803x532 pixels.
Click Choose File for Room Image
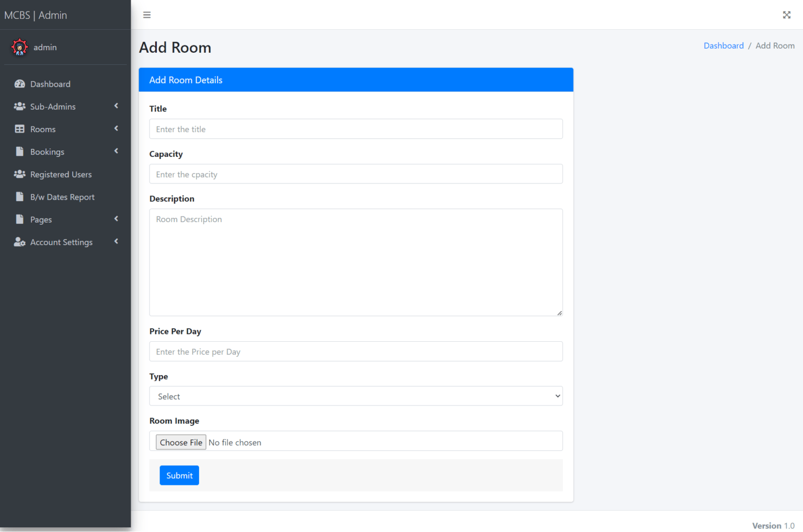click(180, 442)
